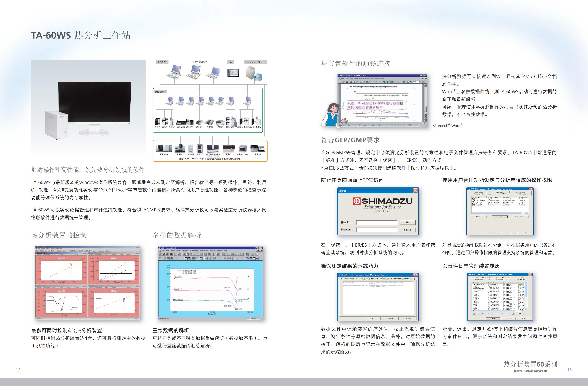This screenshot has height=386, width=588.
Task: Click the TA_Admin user icon in list
Action: click(x=473, y=201)
